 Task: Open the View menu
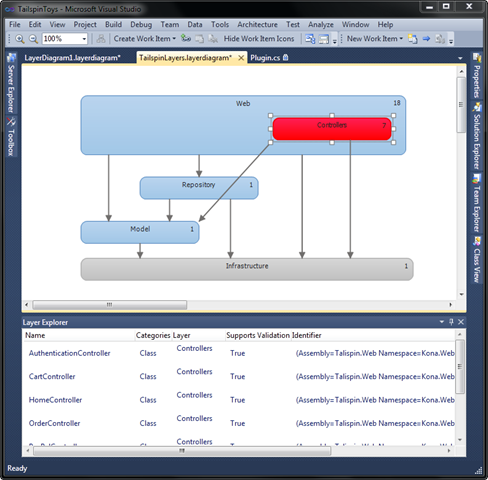click(57, 24)
